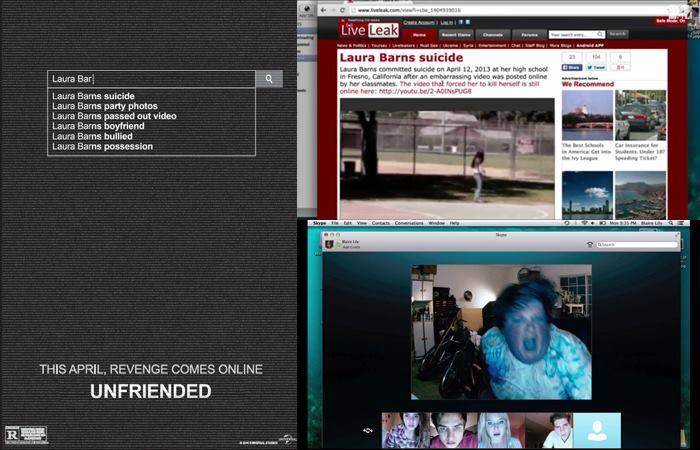
Task: Share the article on Facebook
Action: click(572, 68)
